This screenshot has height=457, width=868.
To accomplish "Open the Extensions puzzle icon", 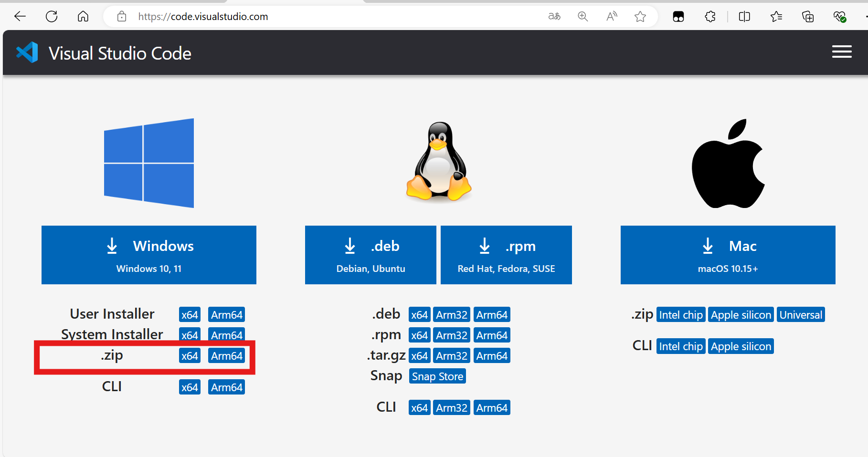I will coord(710,17).
